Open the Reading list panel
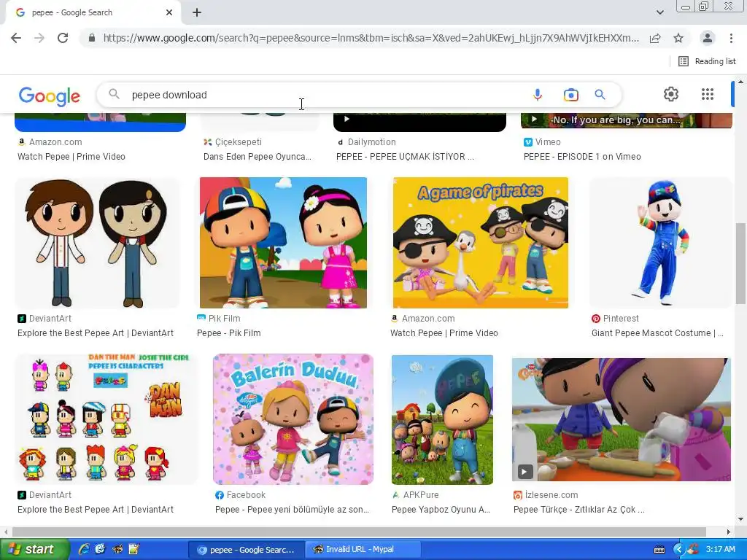Viewport: 747px width, 560px height. (x=707, y=61)
